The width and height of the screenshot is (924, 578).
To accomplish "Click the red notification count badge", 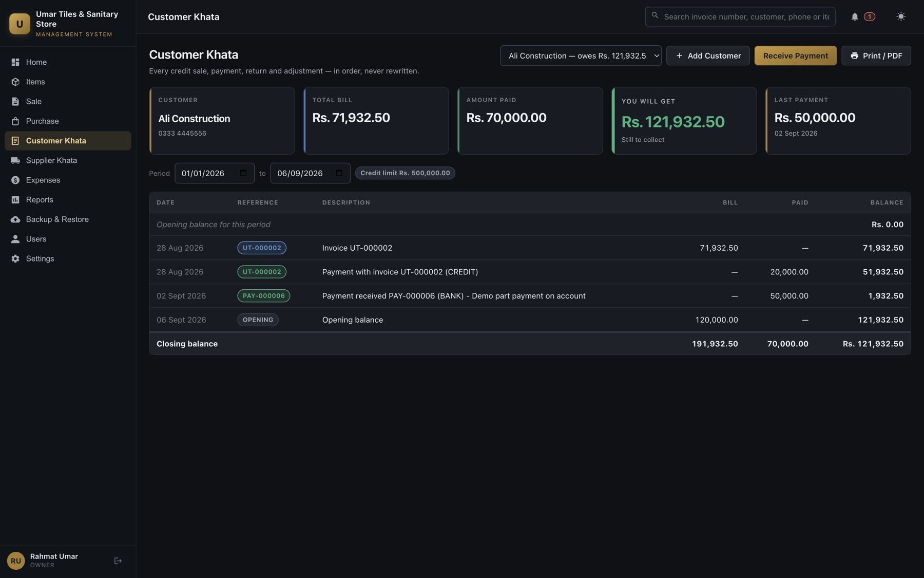I will pyautogui.click(x=870, y=16).
